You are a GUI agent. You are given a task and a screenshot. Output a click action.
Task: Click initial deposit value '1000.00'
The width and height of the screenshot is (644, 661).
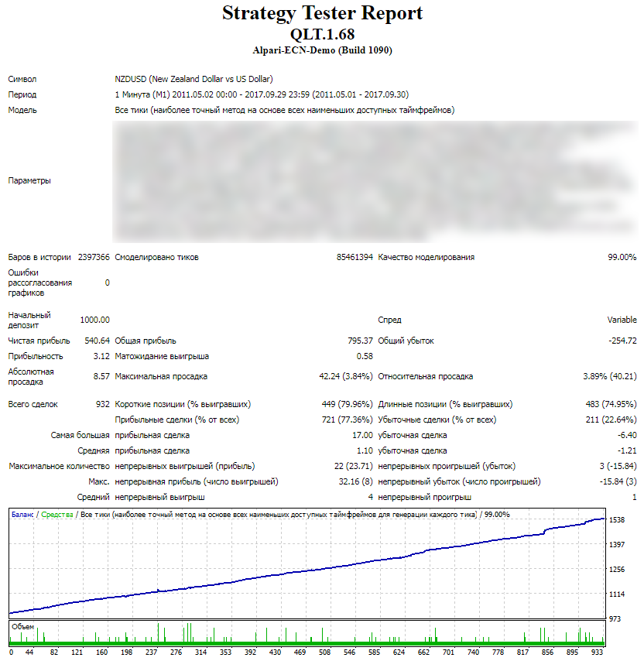(95, 320)
